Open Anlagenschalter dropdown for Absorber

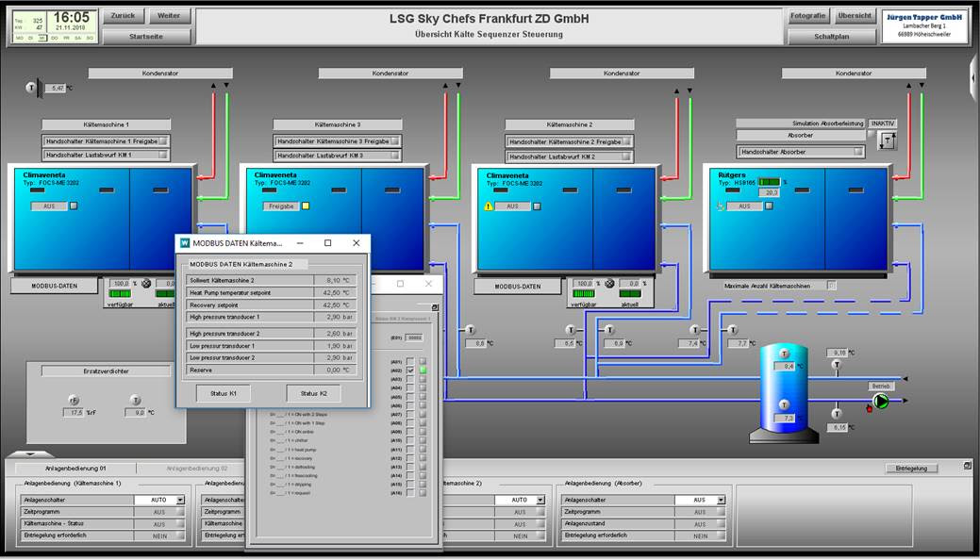click(721, 500)
